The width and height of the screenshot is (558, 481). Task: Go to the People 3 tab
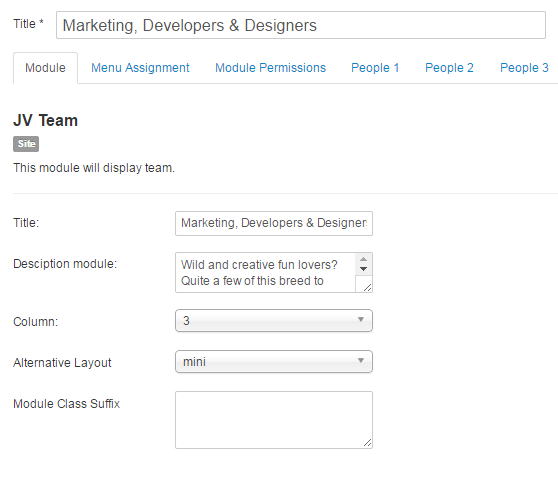(x=524, y=68)
